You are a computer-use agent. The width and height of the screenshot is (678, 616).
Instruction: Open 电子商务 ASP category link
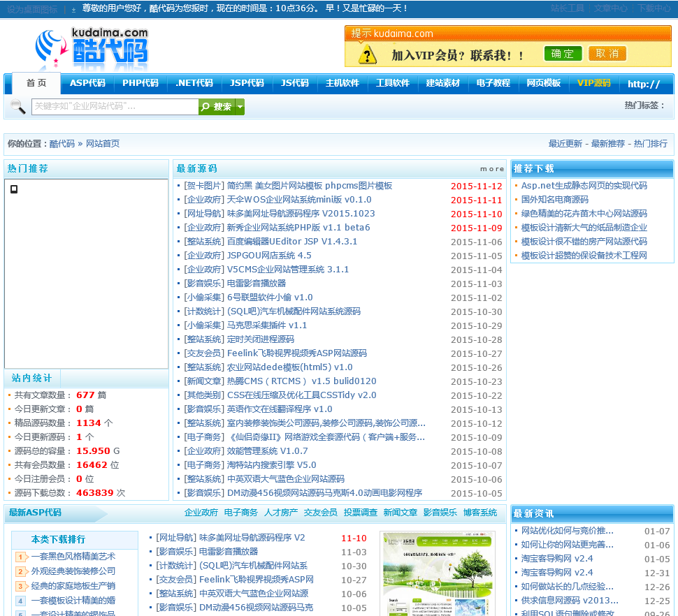[x=241, y=513]
